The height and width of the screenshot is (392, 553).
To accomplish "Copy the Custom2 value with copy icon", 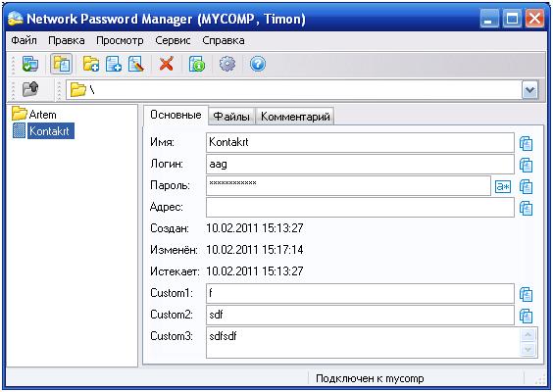I will click(526, 316).
